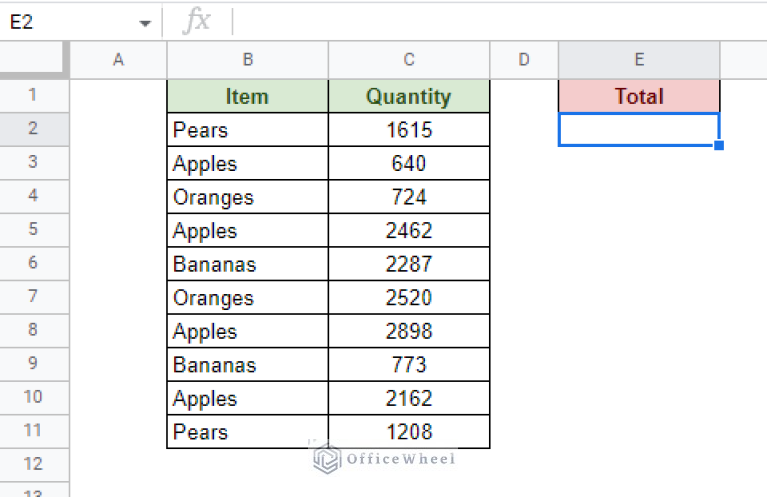The image size is (767, 497).
Task: Select the cell containing Bananas in row 6
Action: tap(247, 265)
